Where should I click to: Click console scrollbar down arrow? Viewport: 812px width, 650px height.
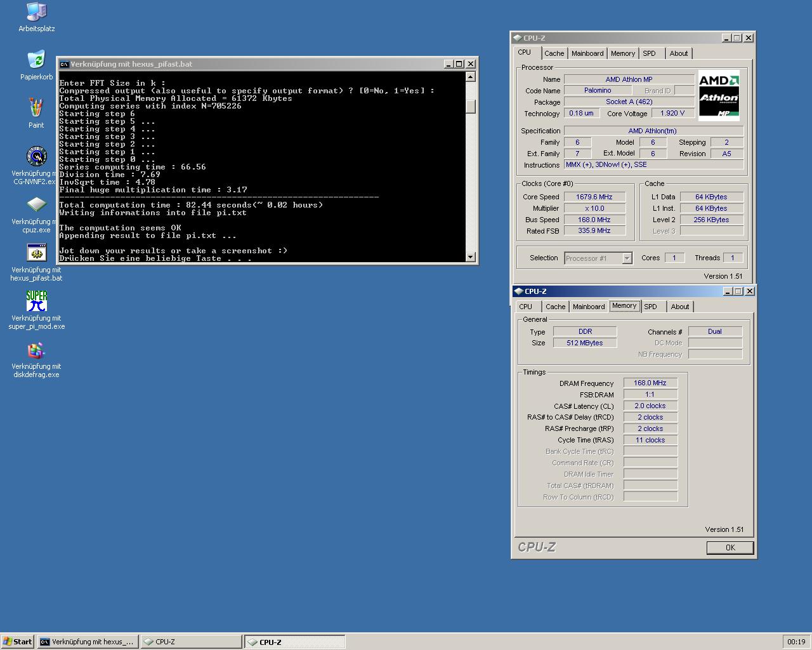pyautogui.click(x=471, y=257)
